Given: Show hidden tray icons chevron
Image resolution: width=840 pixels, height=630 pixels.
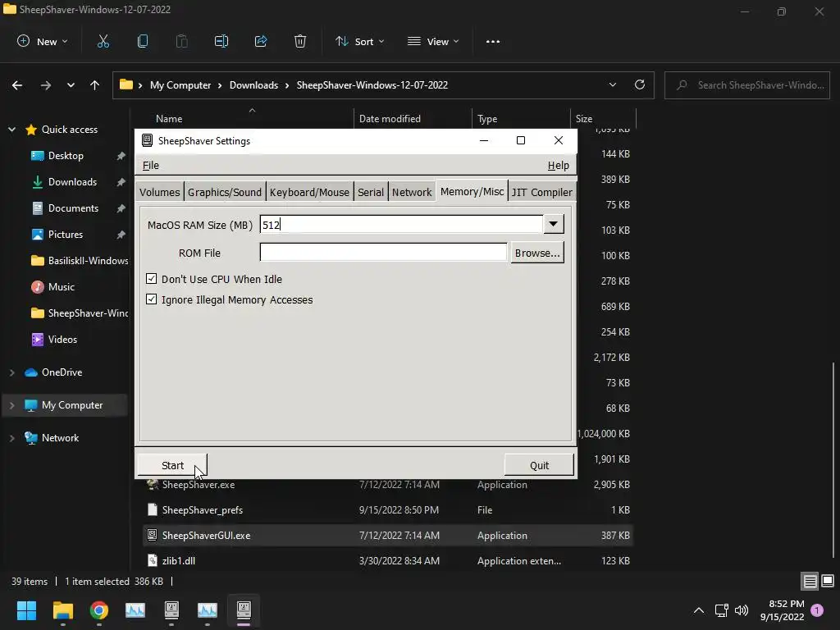Looking at the screenshot, I should click(x=699, y=610).
